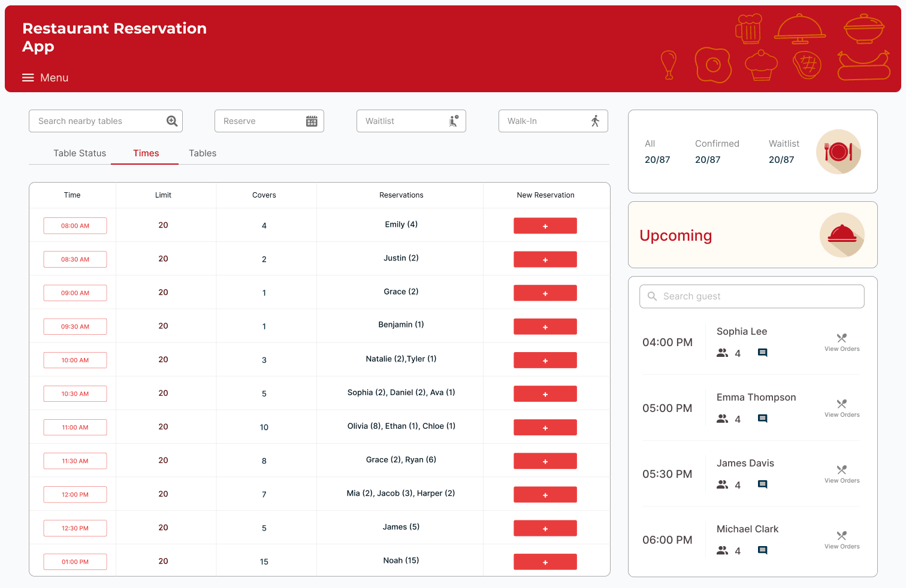Add a new reservation on the Noah row
This screenshot has width=906, height=588.
(x=545, y=562)
